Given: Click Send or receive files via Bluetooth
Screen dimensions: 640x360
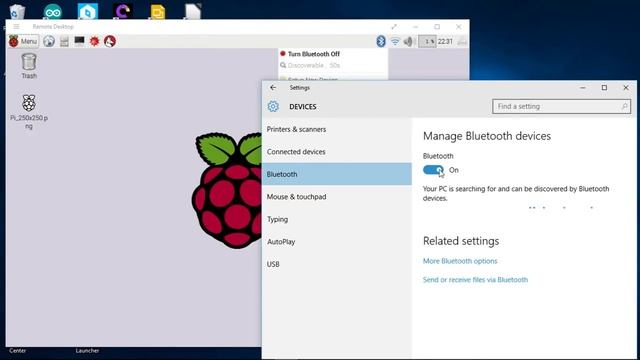Looking at the screenshot, I should pos(475,280).
